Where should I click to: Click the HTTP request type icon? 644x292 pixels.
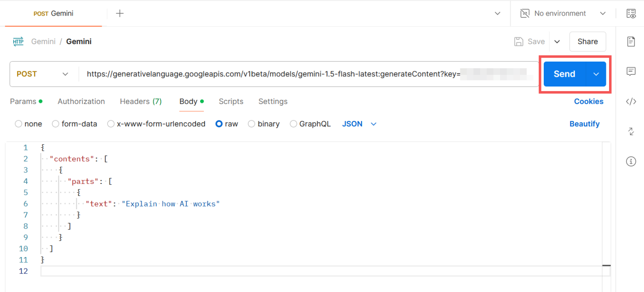point(18,41)
